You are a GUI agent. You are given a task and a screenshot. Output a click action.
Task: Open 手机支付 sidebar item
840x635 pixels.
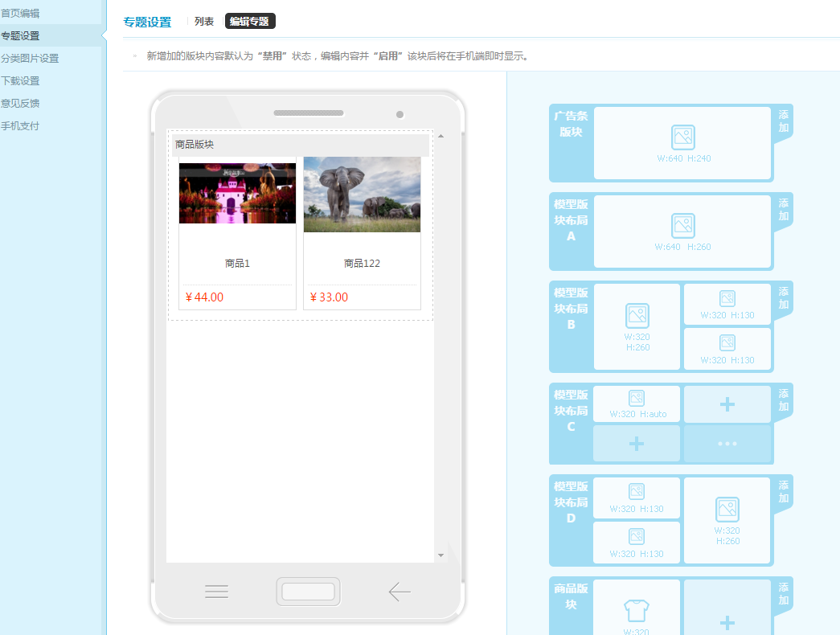pyautogui.click(x=20, y=126)
